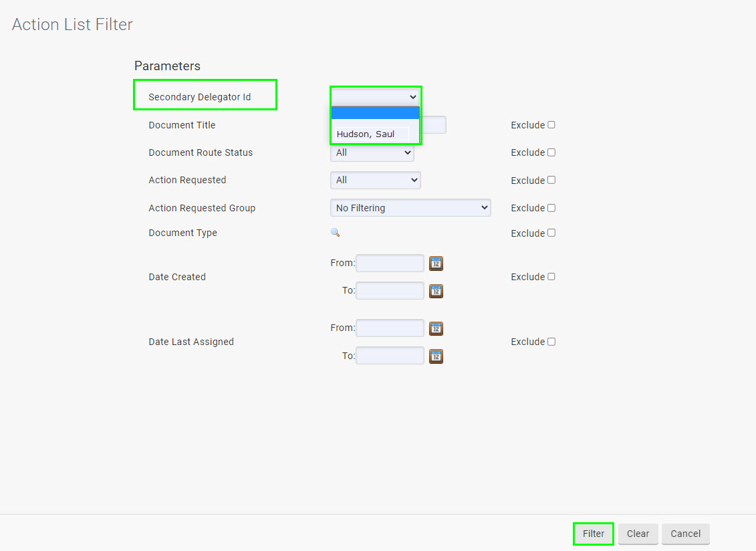
Task: Click the Document Title label
Action: [x=182, y=125]
